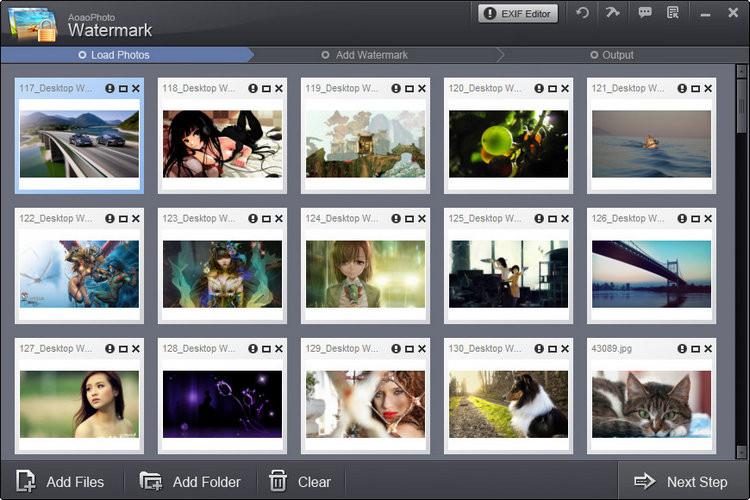Remove the 128_Desktop W photo
750x500 pixels.
pyautogui.click(x=279, y=349)
